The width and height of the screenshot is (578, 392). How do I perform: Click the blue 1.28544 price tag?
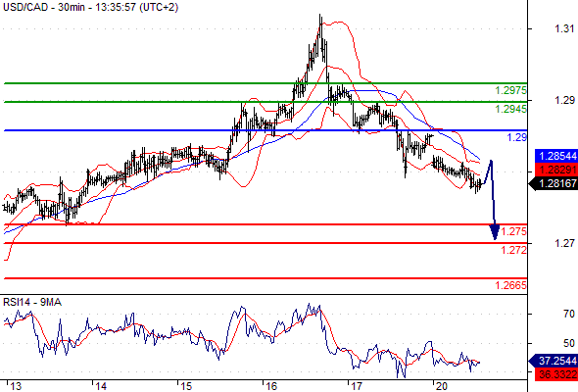point(556,156)
